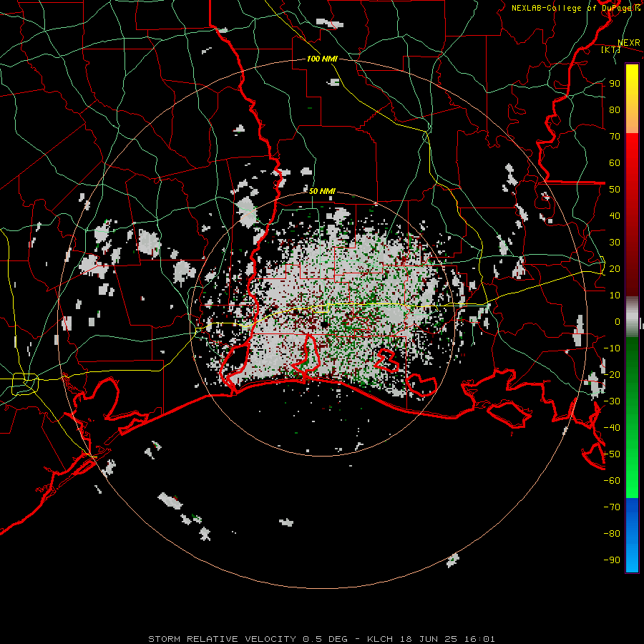Click the 40 value on the scale
Viewport: 644px width, 644px height.
coord(615,215)
